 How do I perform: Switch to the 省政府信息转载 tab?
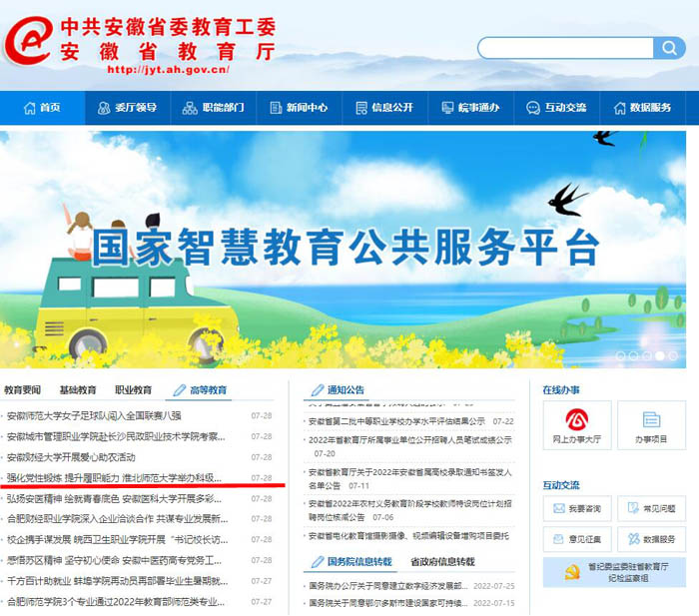point(442,562)
